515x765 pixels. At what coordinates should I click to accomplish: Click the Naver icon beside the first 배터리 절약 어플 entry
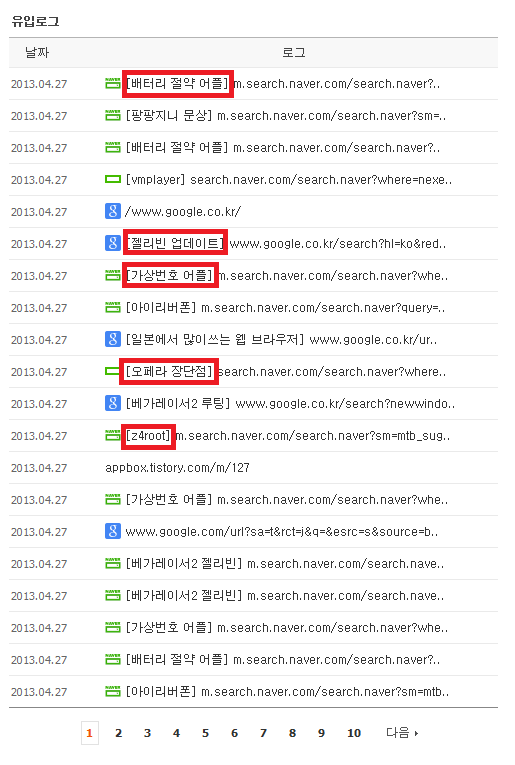tap(113, 83)
